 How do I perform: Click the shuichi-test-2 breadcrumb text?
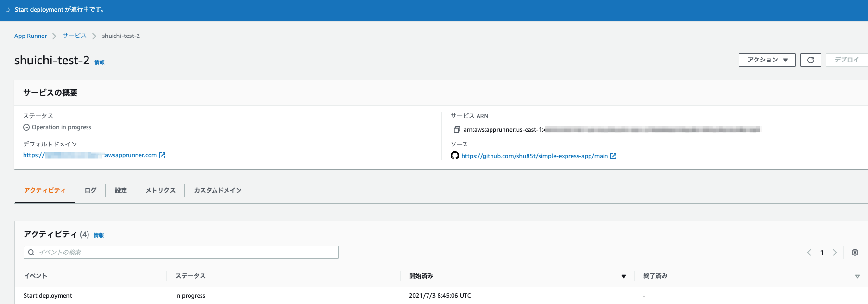click(121, 36)
